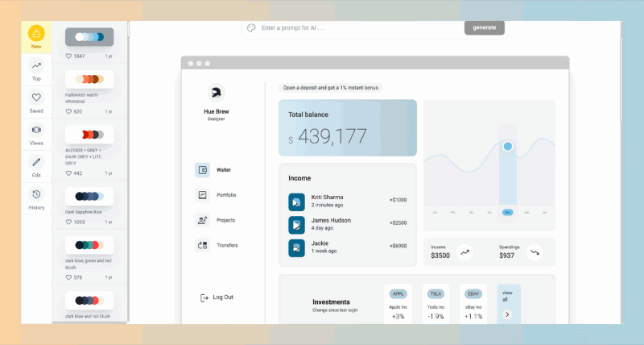Open the Top palettes section
Image resolution: width=644 pixels, height=345 pixels.
pos(36,69)
